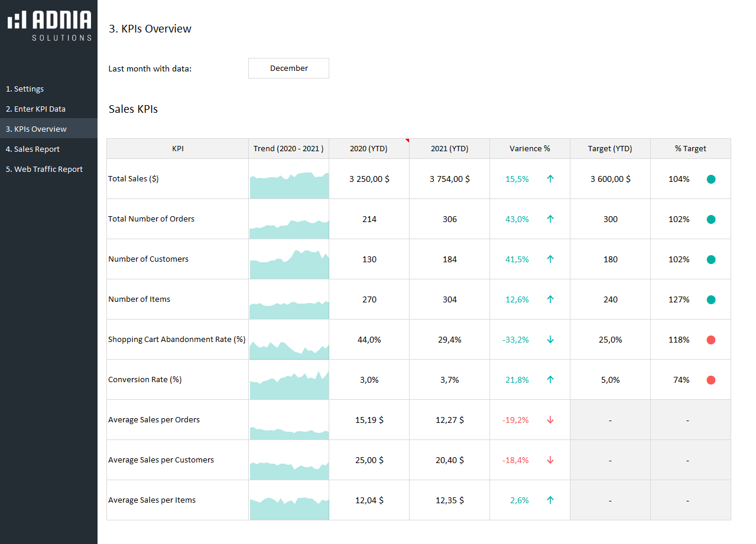This screenshot has height=544, width=756.
Task: Open the Sales Report page
Action: (x=33, y=149)
